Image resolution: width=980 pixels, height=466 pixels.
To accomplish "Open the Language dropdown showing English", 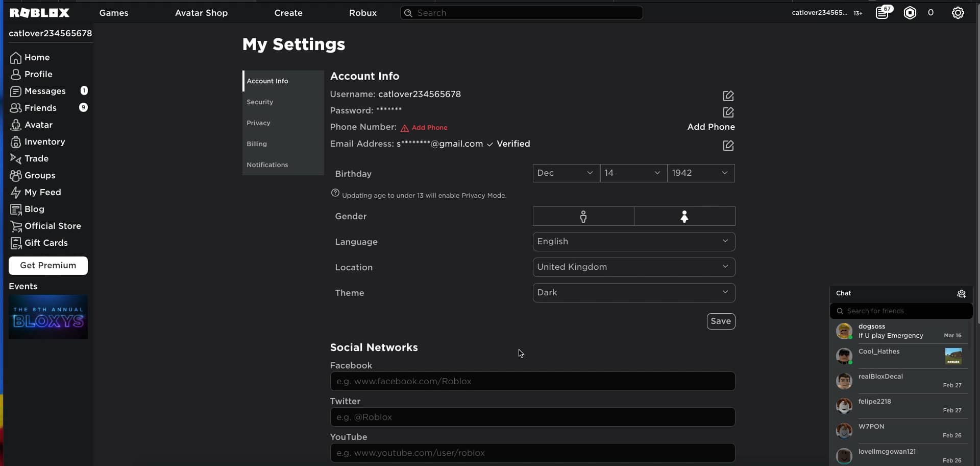I will (x=633, y=241).
